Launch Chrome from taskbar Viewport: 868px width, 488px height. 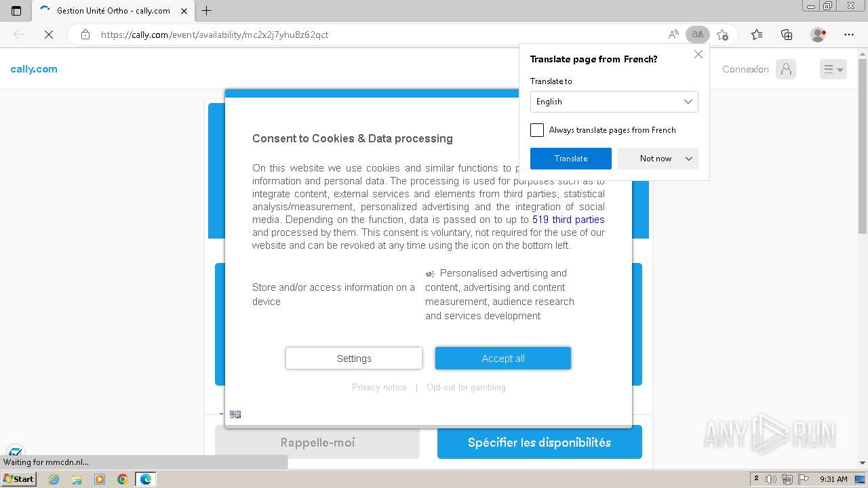pyautogui.click(x=123, y=479)
